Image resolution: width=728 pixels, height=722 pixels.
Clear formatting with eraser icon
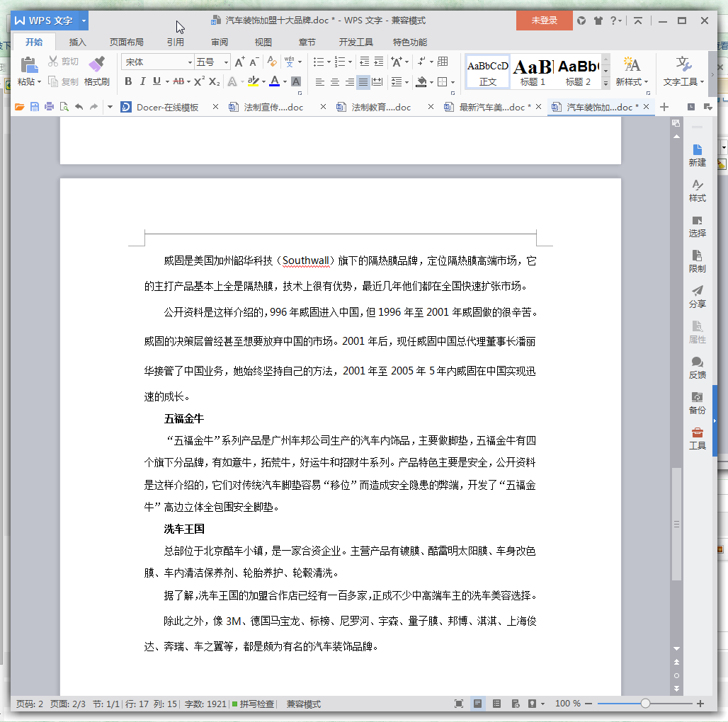click(272, 62)
